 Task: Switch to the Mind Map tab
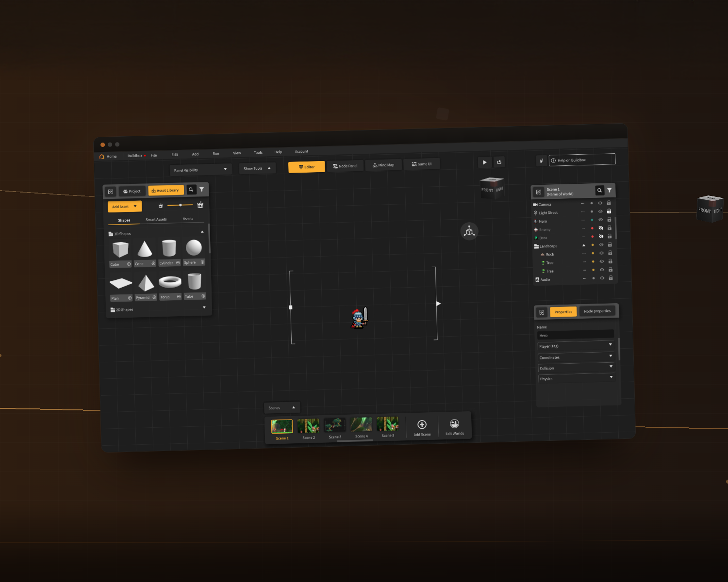coord(383,165)
